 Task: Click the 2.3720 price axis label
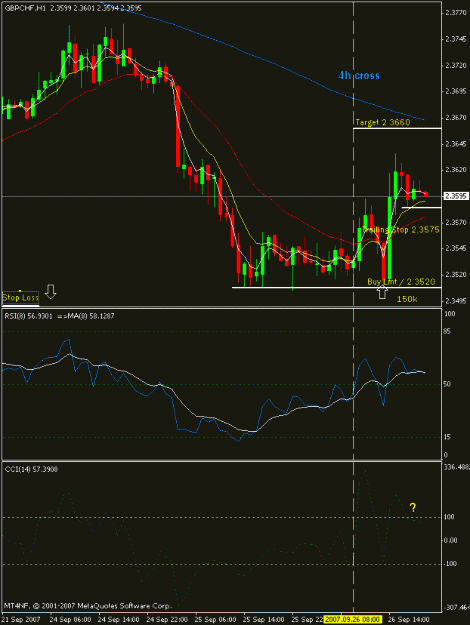[x=455, y=65]
